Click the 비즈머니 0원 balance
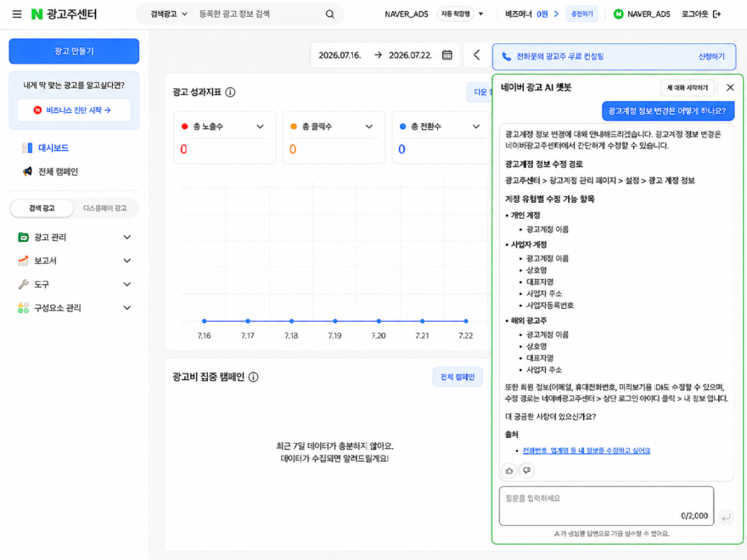Viewport: 747px width, 560px height. (x=526, y=14)
